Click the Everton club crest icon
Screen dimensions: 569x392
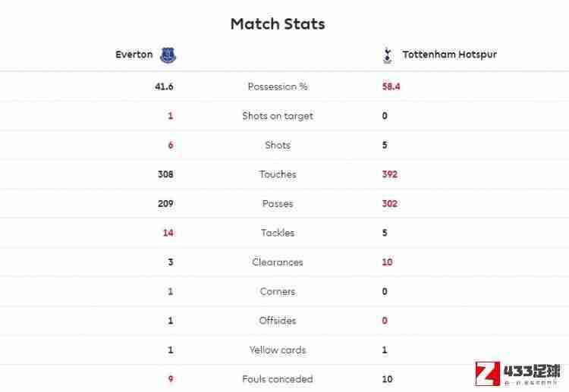[x=168, y=55]
